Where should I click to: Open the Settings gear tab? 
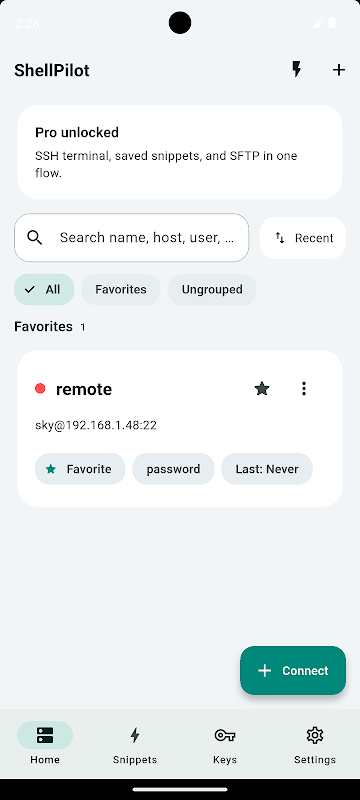(315, 744)
